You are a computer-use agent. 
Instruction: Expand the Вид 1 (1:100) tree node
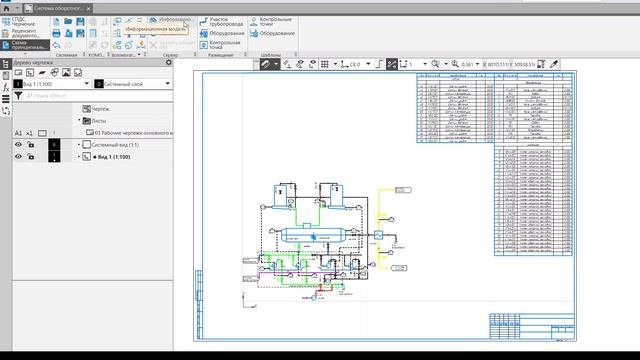79,157
